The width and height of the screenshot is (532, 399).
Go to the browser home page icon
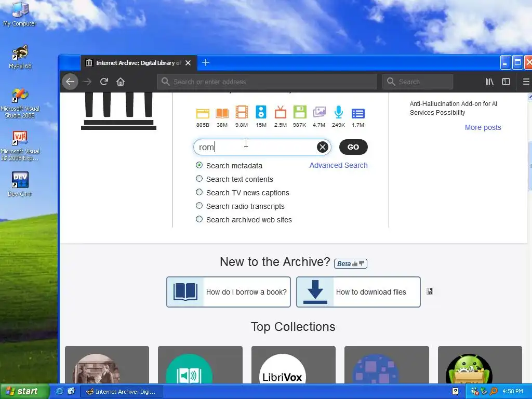click(x=121, y=82)
